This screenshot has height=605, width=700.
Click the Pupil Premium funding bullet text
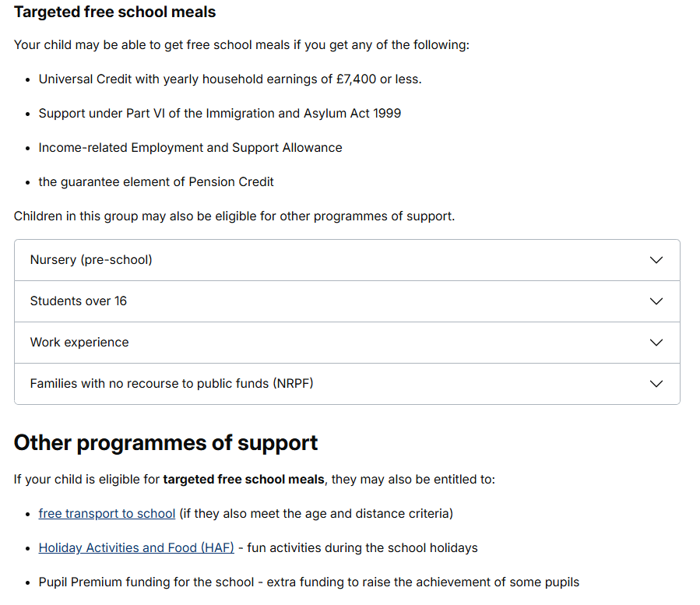tap(308, 582)
